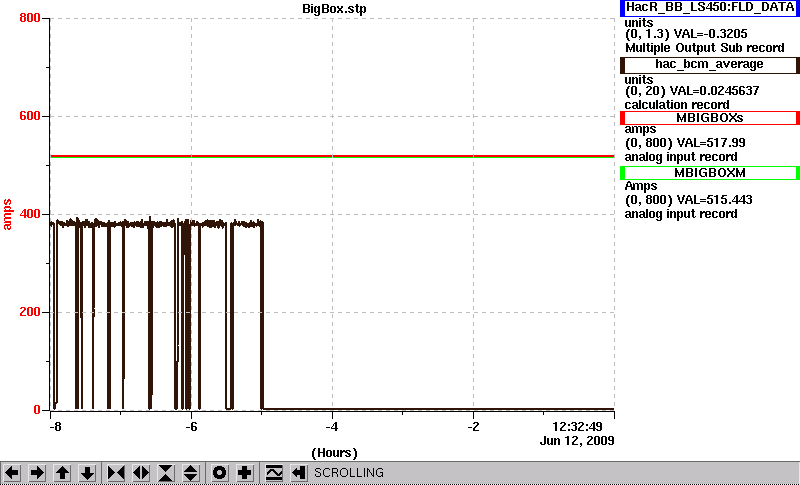Click the 400 y-axis tick label
This screenshot has height=485, width=800.
[x=30, y=214]
